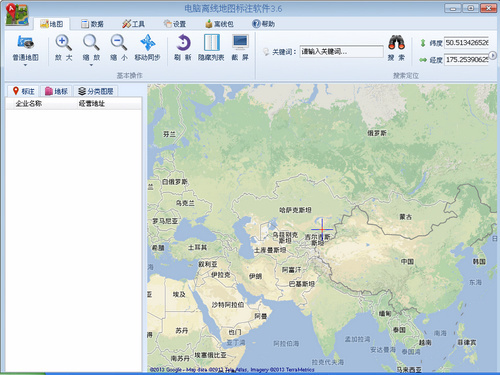This screenshot has height=375, width=500.
Task: Select the 地标 panel tab
Action: coord(56,91)
